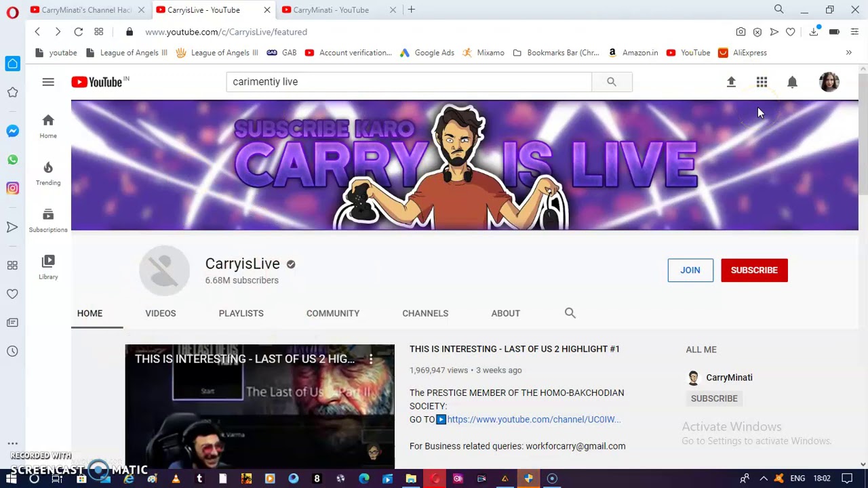This screenshot has height=488, width=868.
Task: Click the address bar URL
Action: [226, 32]
